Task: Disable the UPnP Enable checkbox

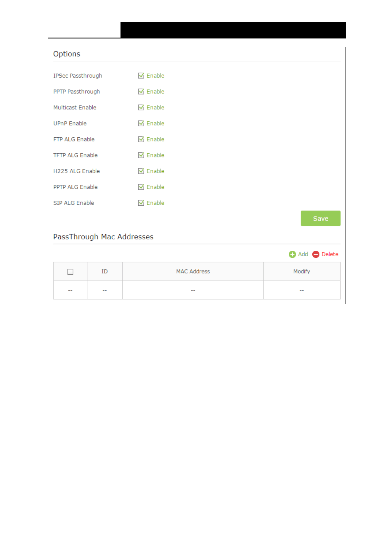Action: click(x=141, y=123)
